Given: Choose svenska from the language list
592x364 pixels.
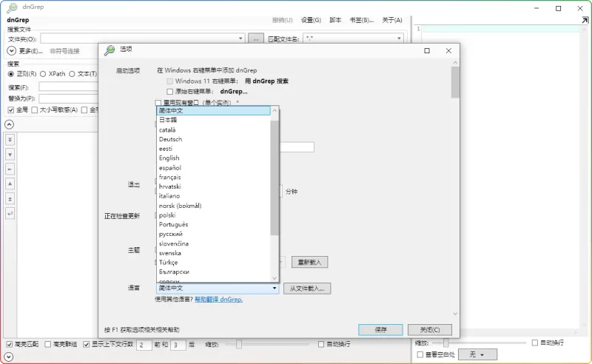Looking at the screenshot, I should (x=213, y=252).
